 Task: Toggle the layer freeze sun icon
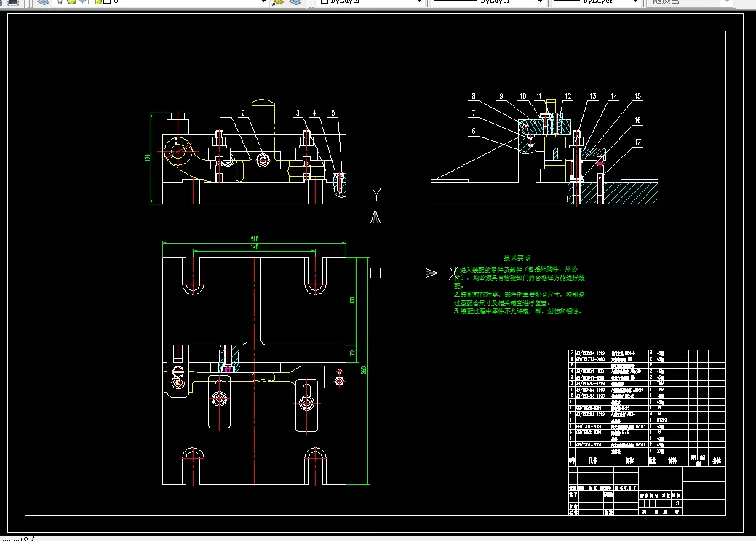click(x=72, y=2)
